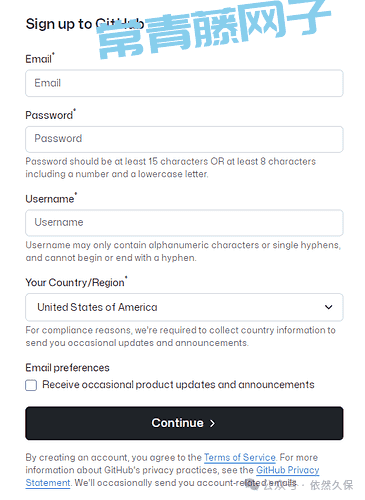Click the WeChat watermark logo at the bottom
Screen dimensions: 365x500
pos(254,485)
